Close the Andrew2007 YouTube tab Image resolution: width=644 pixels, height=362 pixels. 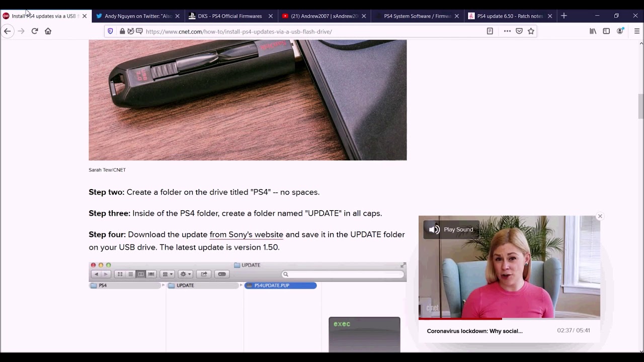coord(364,16)
